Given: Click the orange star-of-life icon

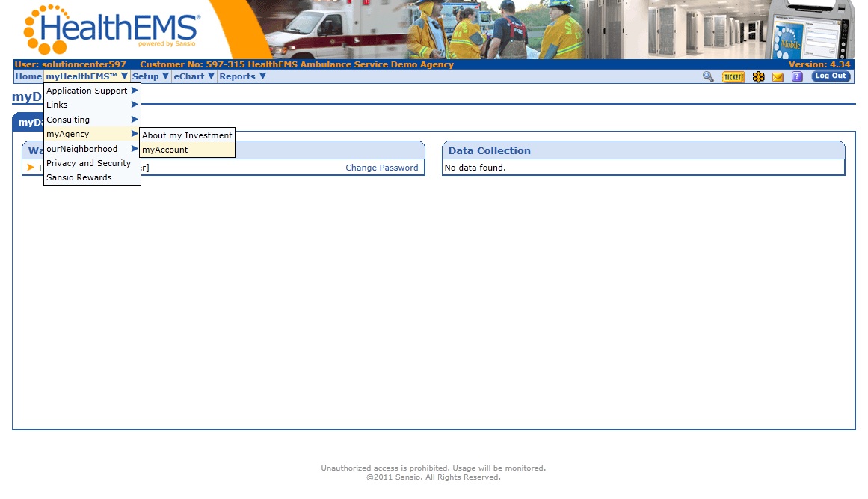Looking at the screenshot, I should coord(758,76).
